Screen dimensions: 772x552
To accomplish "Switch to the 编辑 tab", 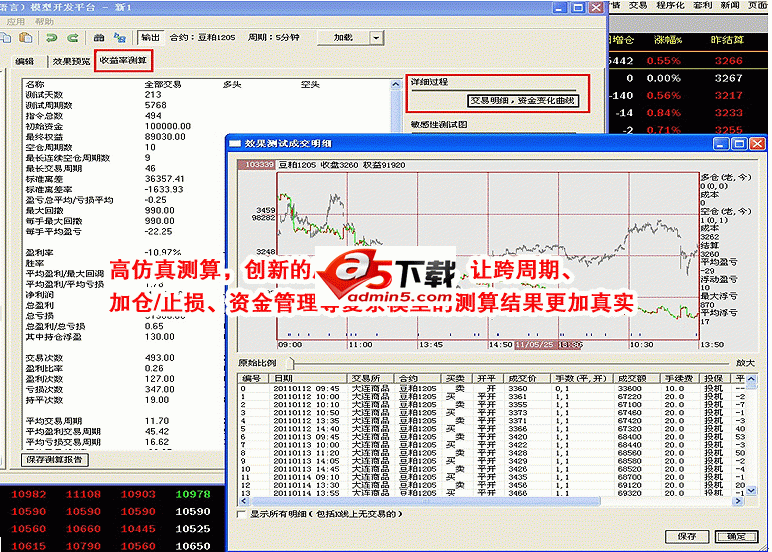I will (x=25, y=62).
